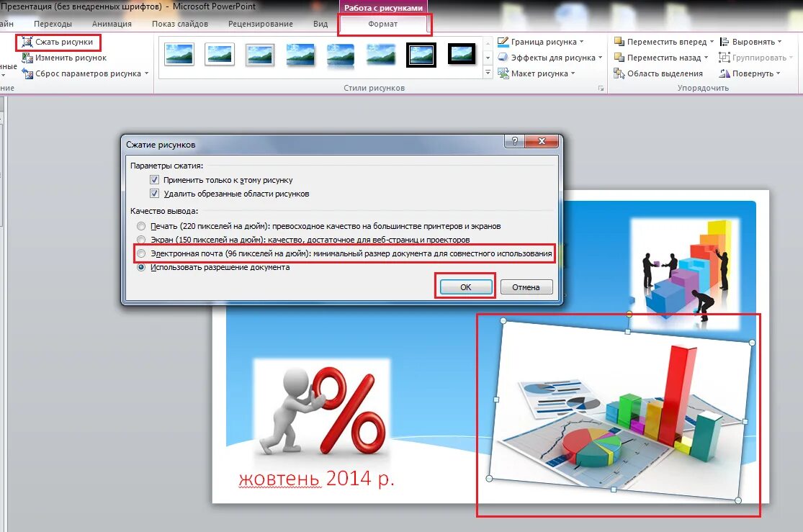Screen dimensions: 803x532
Task: Open the Стили рисунков dialog launcher
Action: click(601, 89)
